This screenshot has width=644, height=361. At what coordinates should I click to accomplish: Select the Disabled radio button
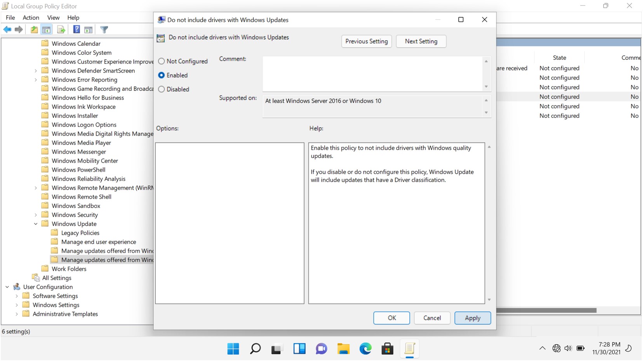(162, 89)
